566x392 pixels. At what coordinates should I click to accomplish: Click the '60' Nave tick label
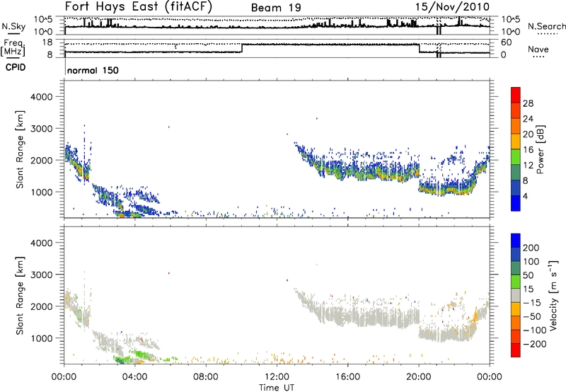click(x=506, y=42)
